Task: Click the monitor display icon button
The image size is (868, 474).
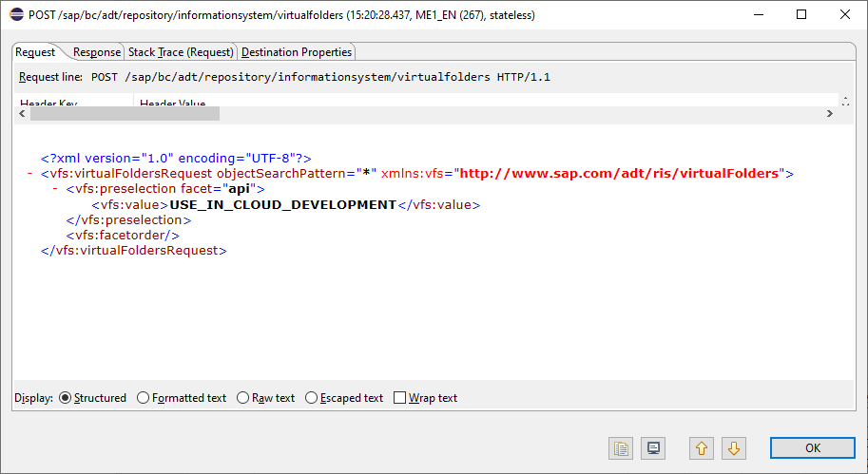Action: [x=653, y=448]
